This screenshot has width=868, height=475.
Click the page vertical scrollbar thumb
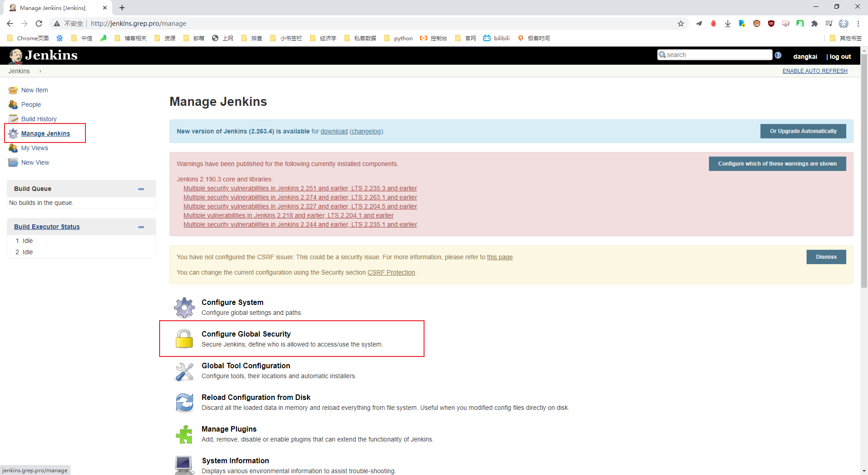(864, 171)
